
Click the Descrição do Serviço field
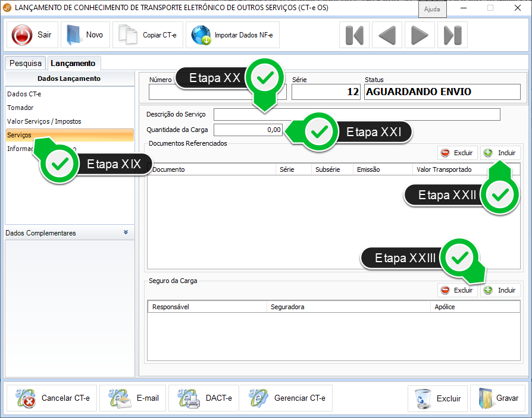(356, 114)
